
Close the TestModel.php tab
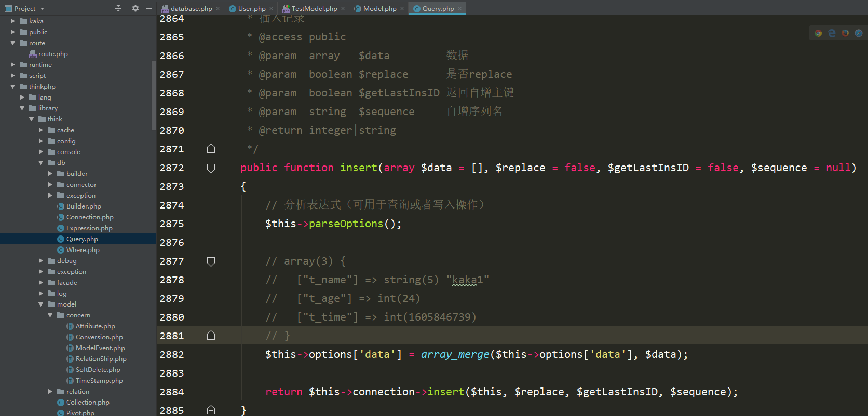coord(343,9)
